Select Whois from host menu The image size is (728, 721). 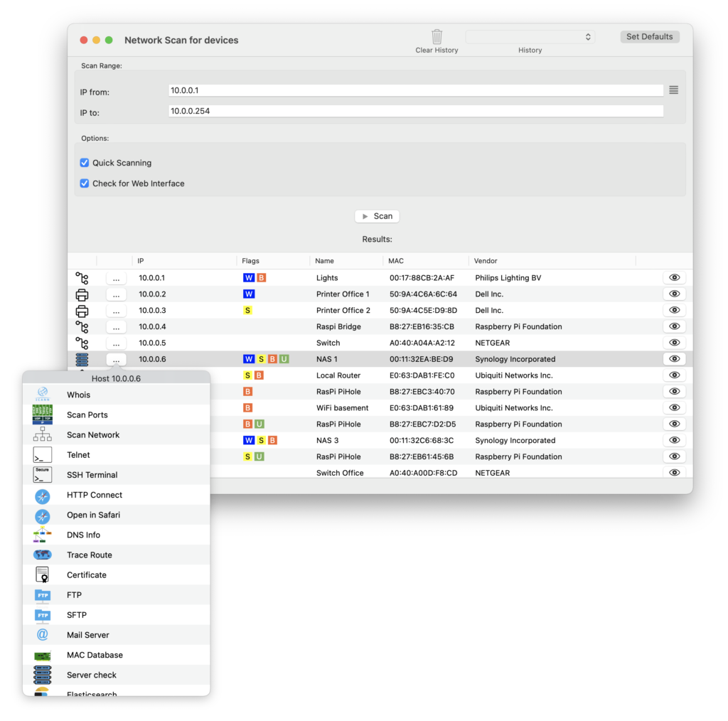(116, 395)
